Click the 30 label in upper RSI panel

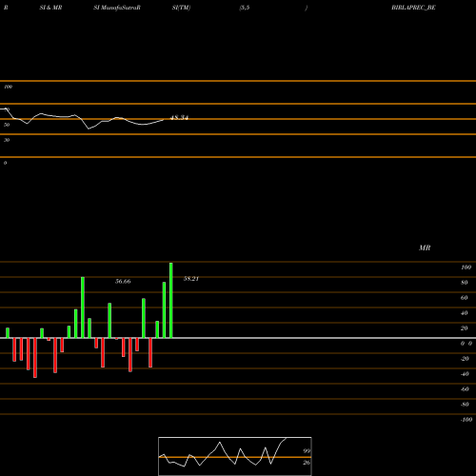click(7, 140)
